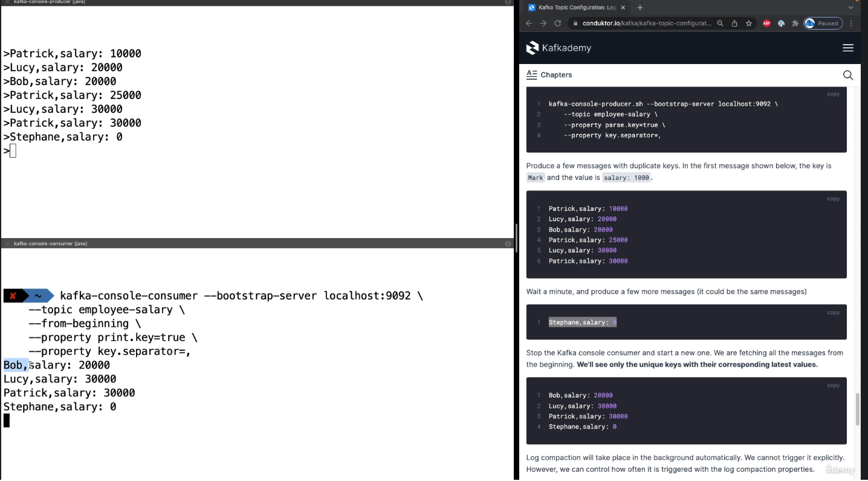
Task: Click the search magnifier on Kafkademy page
Action: pyautogui.click(x=847, y=75)
